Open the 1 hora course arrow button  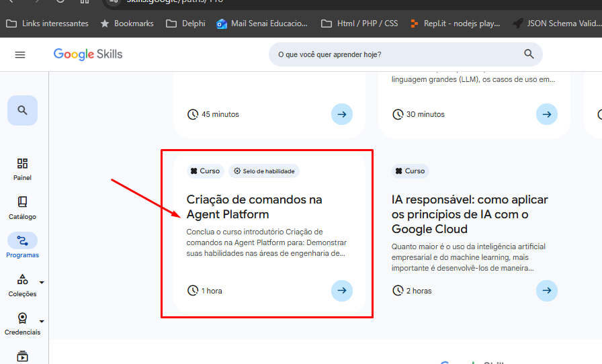[342, 291]
